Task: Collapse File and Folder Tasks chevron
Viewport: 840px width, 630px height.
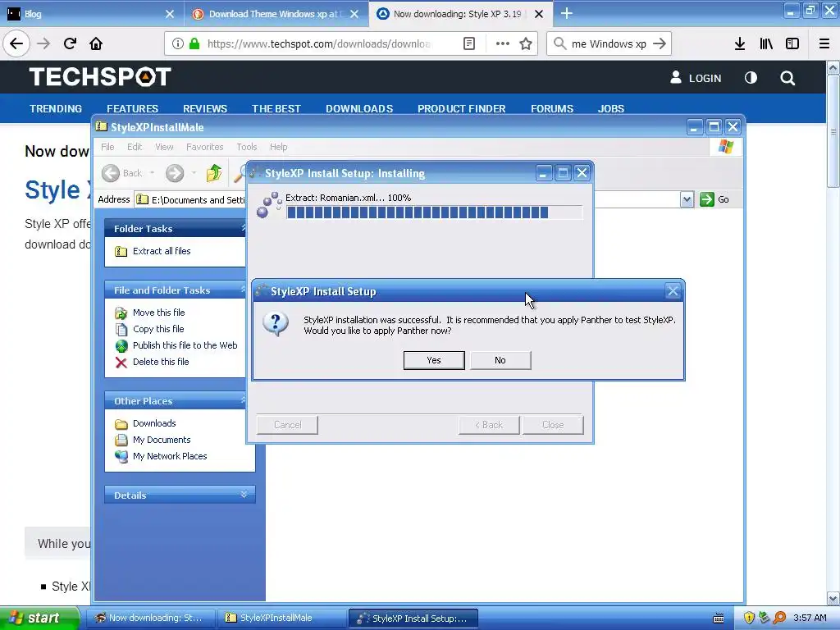Action: (x=244, y=290)
